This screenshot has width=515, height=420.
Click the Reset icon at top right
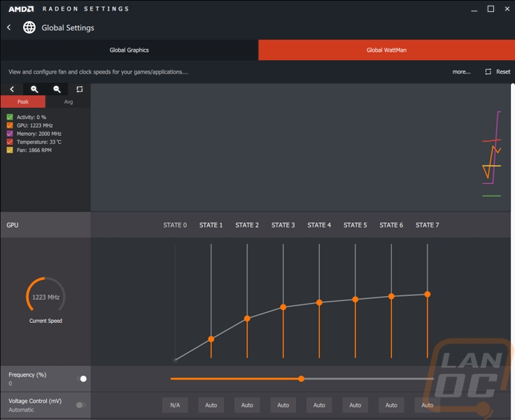tap(488, 71)
